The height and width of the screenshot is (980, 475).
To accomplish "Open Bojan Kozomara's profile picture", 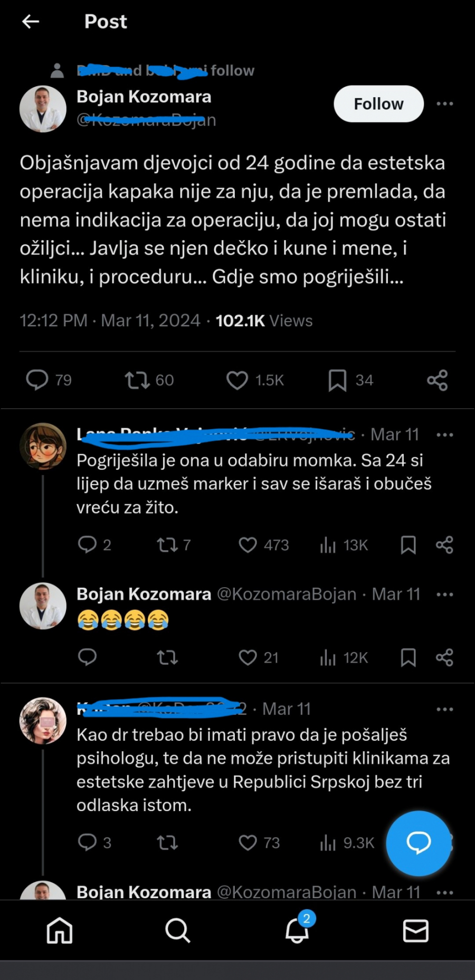I will [43, 108].
